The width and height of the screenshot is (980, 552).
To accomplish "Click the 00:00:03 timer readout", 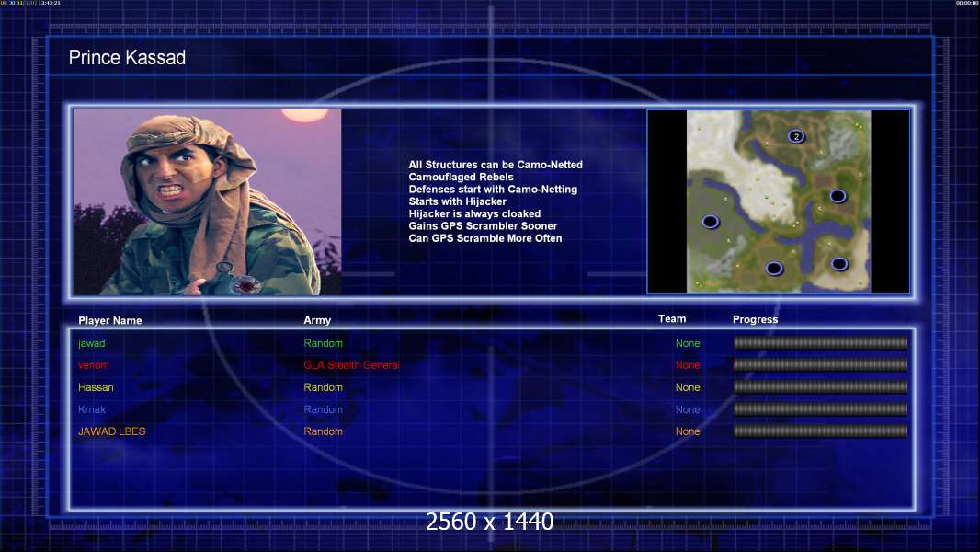I will click(966, 3).
